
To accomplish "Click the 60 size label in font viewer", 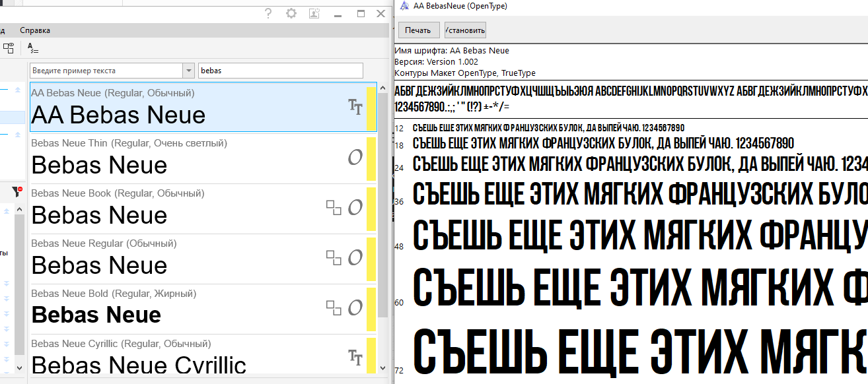I will pos(399,303).
